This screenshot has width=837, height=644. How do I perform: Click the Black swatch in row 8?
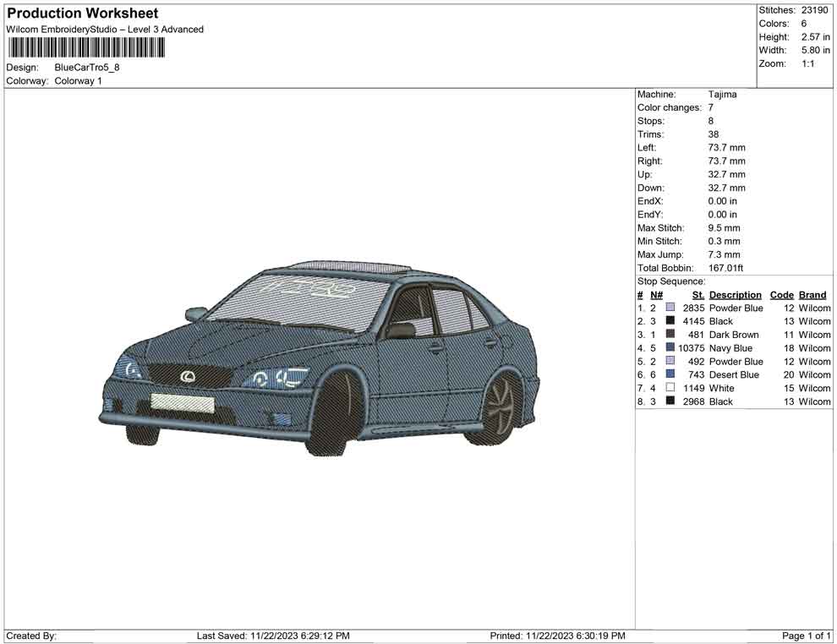tap(670, 401)
